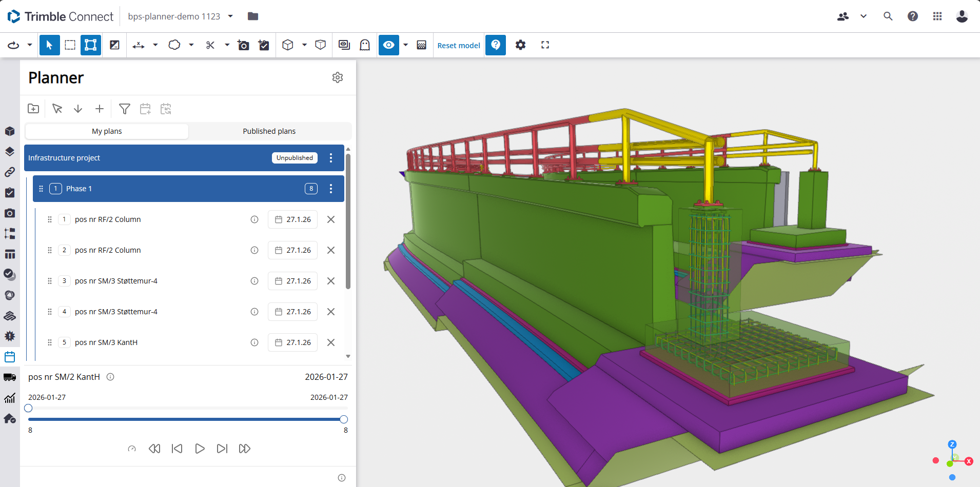Expand the clip plane dropdown arrow
This screenshot has width=980, height=487.
tap(227, 45)
